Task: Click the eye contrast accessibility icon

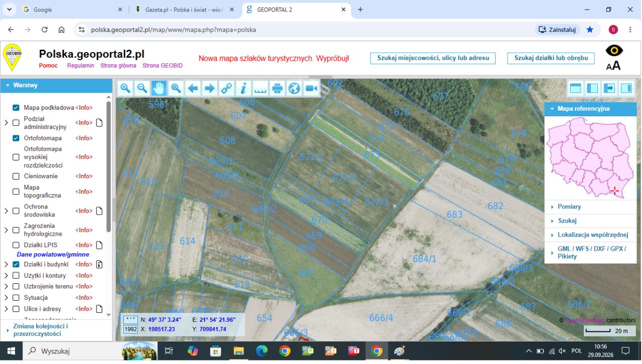Action: tap(614, 50)
